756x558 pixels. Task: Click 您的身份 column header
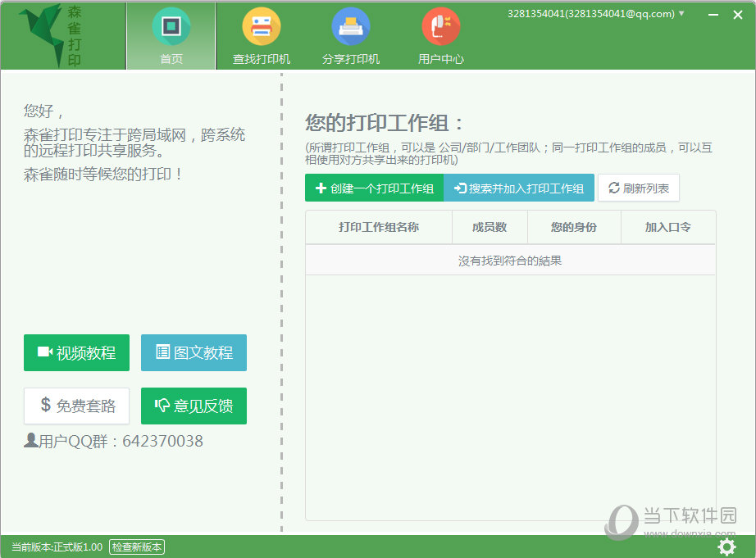(574, 227)
